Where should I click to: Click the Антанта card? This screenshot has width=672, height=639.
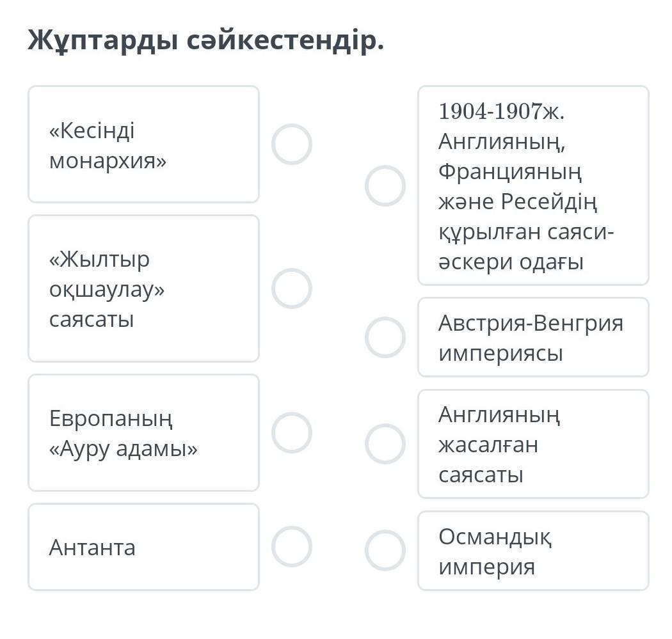(143, 547)
